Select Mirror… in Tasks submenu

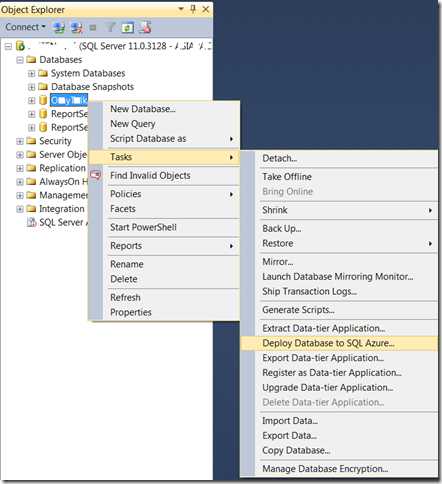[339, 262]
